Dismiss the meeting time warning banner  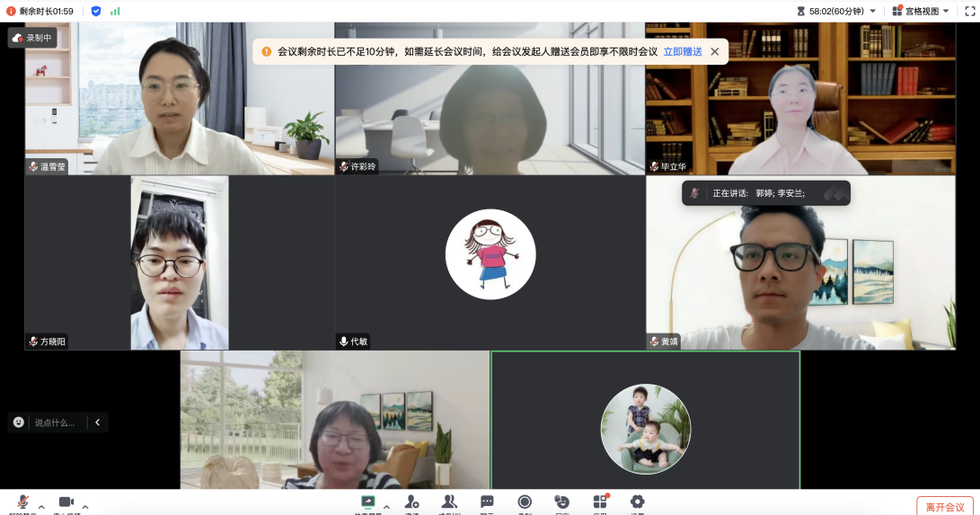[x=715, y=52]
